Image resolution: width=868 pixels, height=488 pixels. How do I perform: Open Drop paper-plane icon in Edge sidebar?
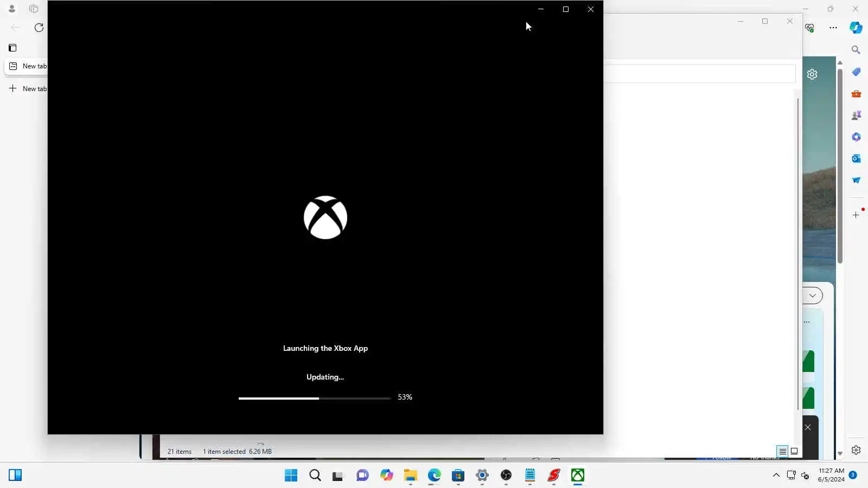pos(856,180)
